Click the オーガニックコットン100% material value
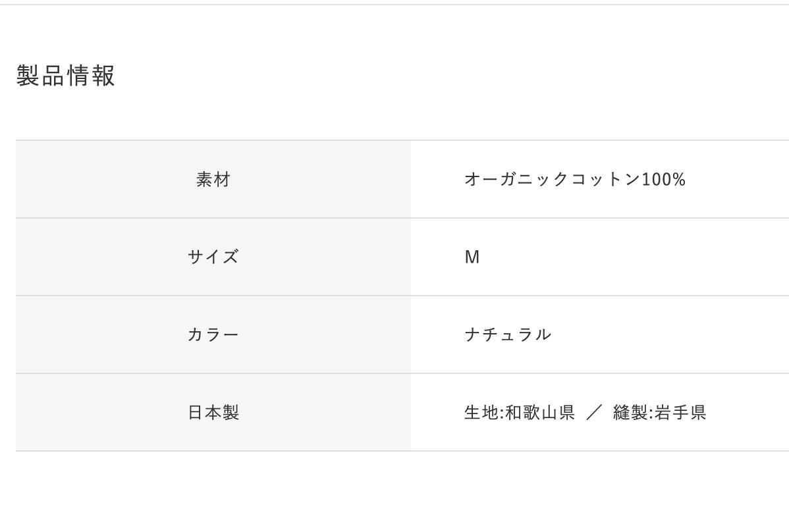The image size is (789, 532). click(574, 179)
